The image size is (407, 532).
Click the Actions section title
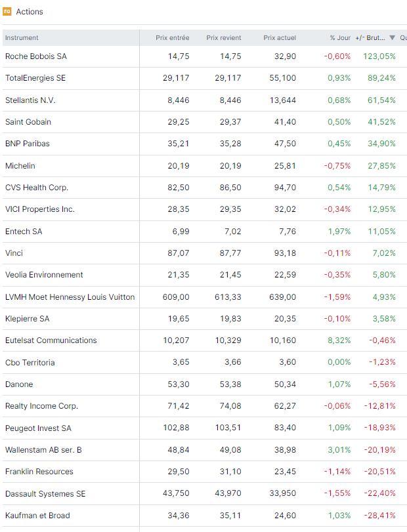(x=30, y=12)
